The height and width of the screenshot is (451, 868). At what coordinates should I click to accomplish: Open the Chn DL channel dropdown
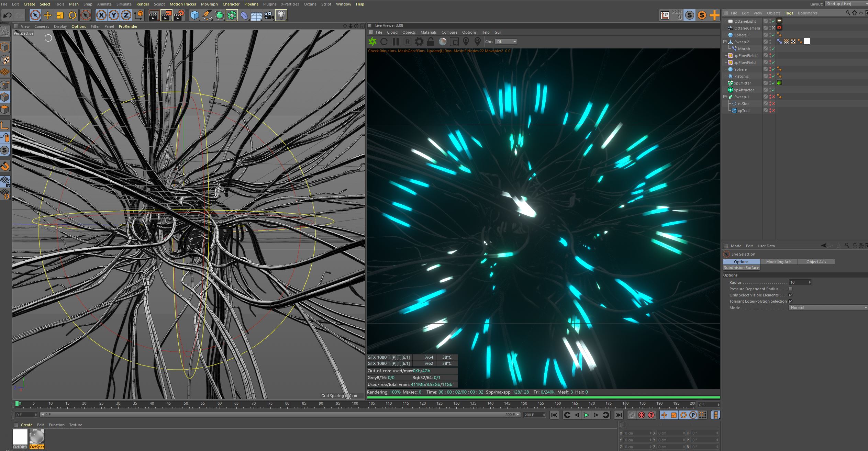pyautogui.click(x=506, y=42)
